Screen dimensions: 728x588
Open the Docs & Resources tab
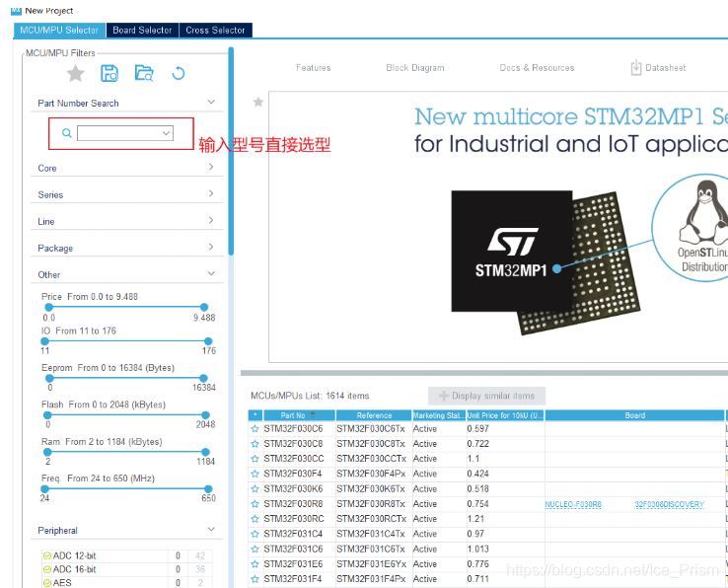pyautogui.click(x=537, y=68)
